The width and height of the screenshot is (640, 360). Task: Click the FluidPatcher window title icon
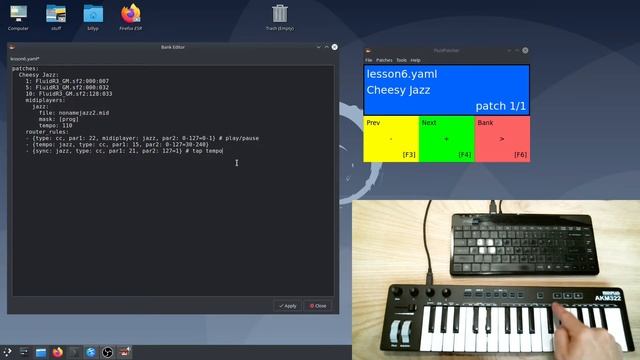click(368, 51)
